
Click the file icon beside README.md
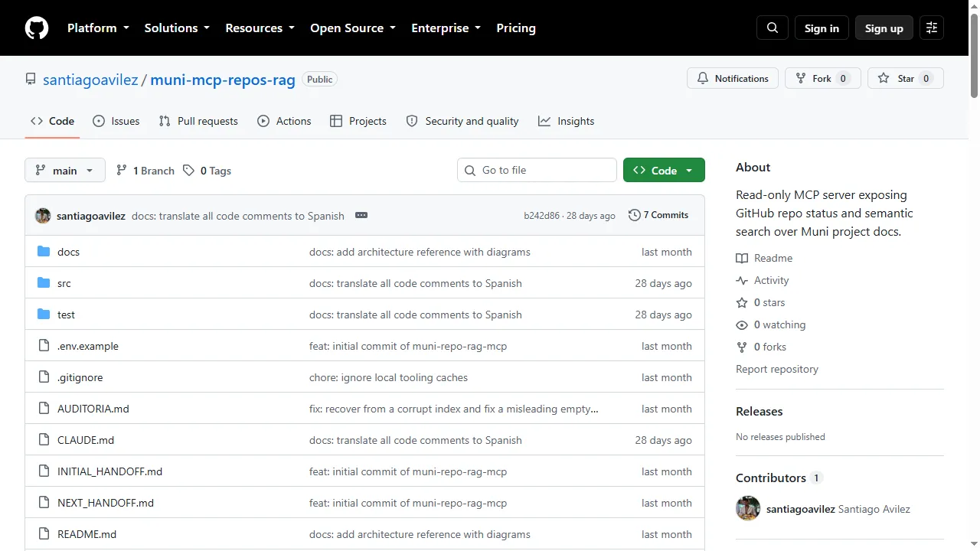pos(44,534)
